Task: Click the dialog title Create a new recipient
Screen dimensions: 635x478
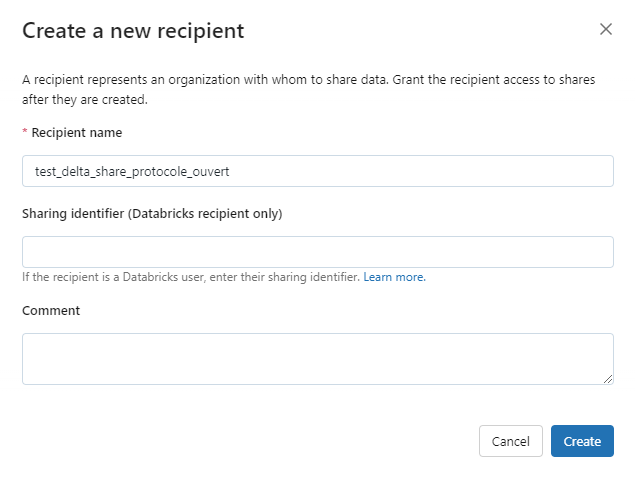Action: click(133, 31)
